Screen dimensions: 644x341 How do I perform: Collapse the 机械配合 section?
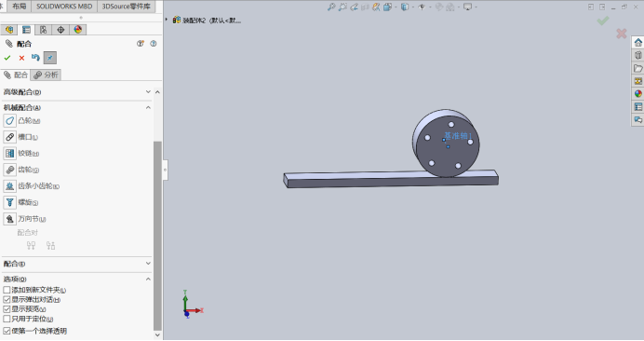point(148,107)
